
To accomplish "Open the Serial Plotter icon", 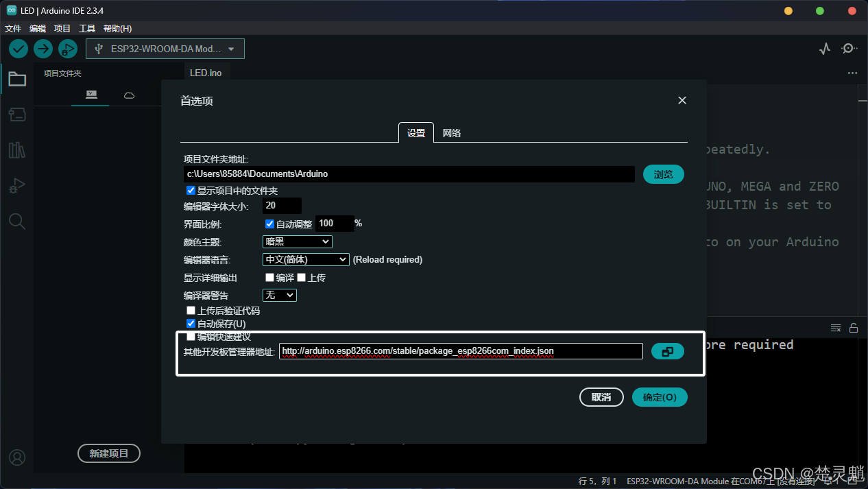I will 825,49.
